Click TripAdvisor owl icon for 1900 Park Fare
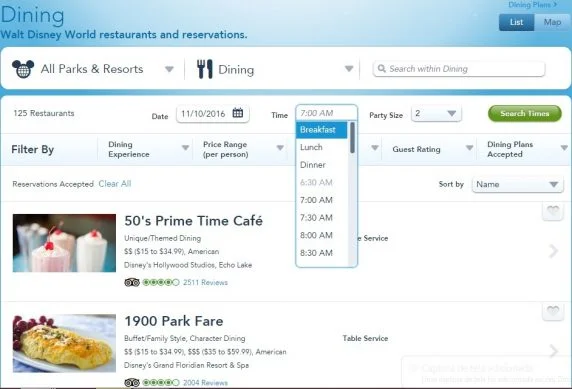The width and height of the screenshot is (572, 389). (x=132, y=382)
